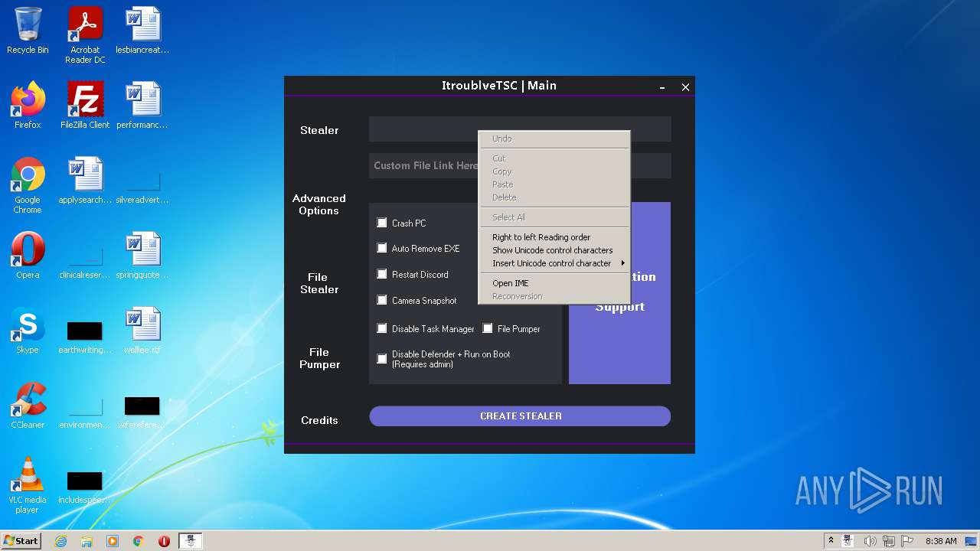The image size is (980, 551).
Task: Click the ItroublveTSC taskbar app icon
Action: [x=191, y=541]
